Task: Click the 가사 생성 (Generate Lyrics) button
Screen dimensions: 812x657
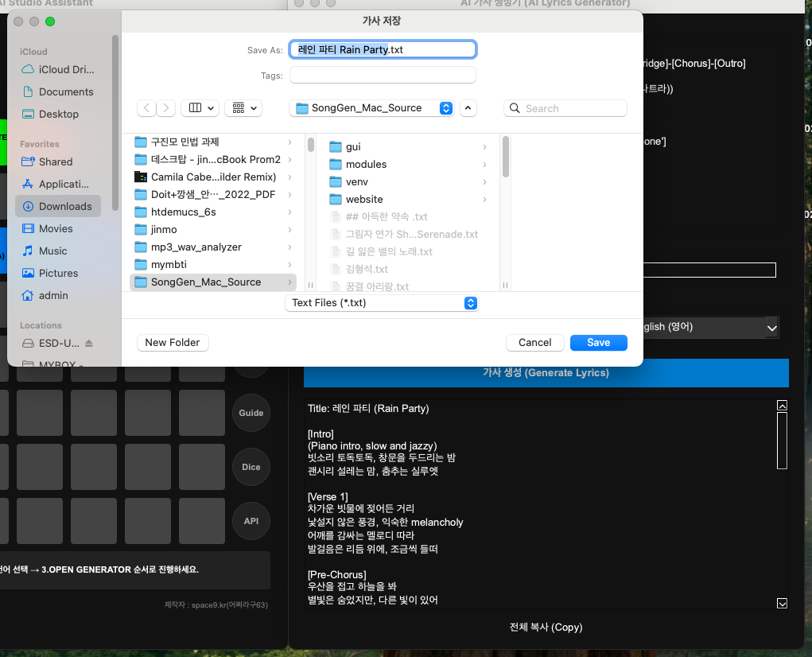Action: point(546,373)
